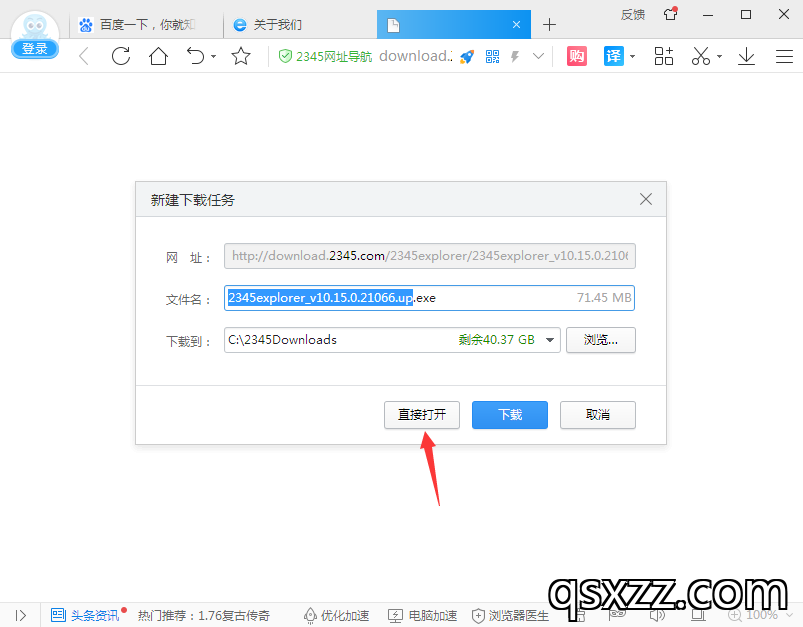Go back with the back arrow
803x627 pixels.
84,56
